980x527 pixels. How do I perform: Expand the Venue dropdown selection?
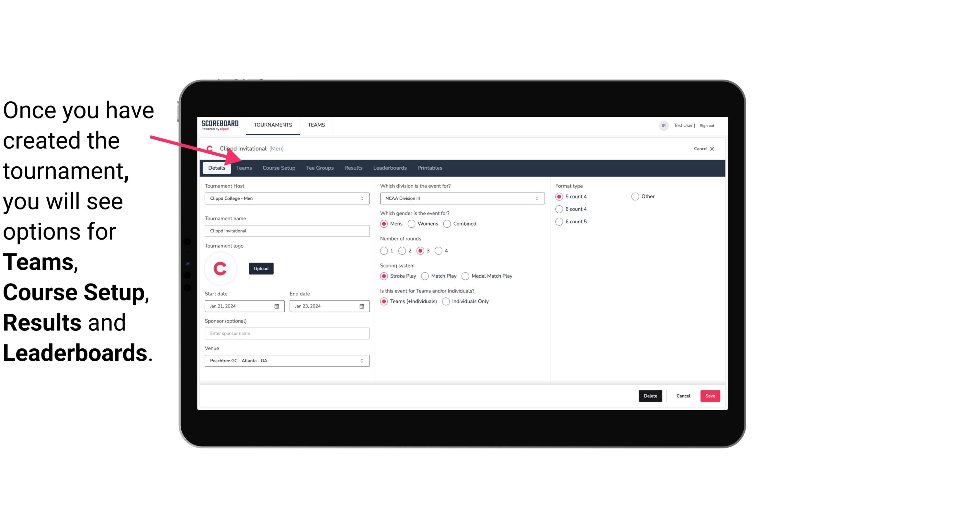point(362,360)
